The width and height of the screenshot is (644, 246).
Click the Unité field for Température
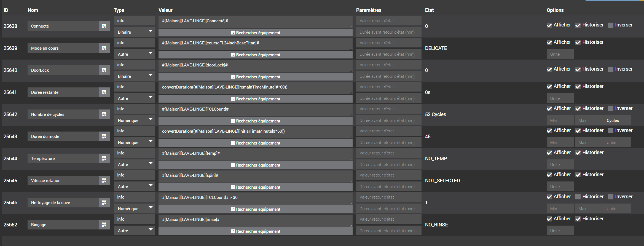[x=560, y=165]
